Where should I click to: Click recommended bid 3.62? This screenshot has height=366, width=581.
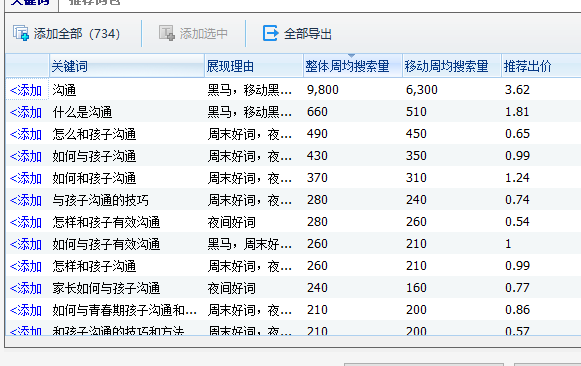pyautogui.click(x=517, y=90)
